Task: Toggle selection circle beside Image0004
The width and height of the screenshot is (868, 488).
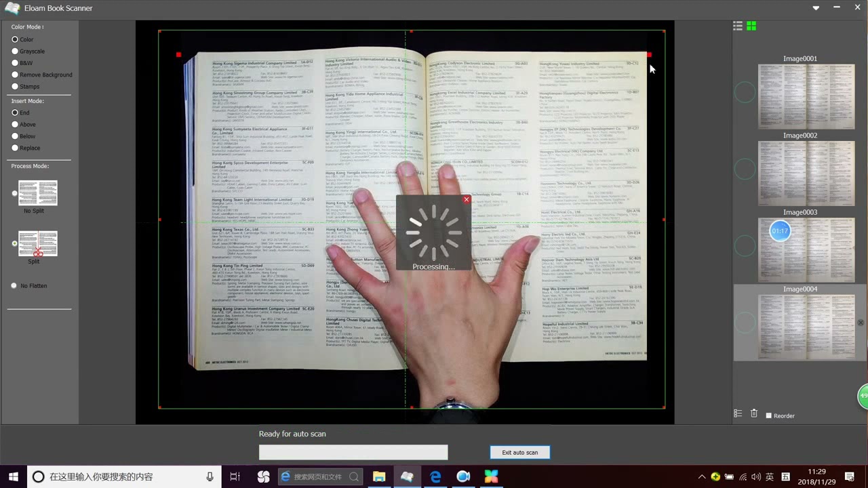Action: [745, 323]
